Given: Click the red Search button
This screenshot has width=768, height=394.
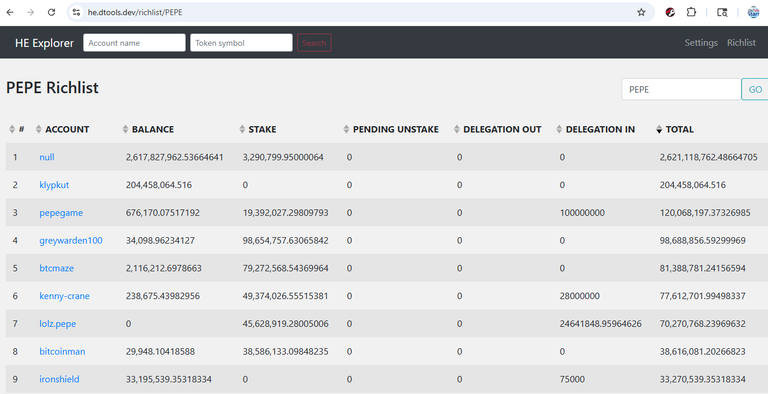Looking at the screenshot, I should (x=314, y=43).
